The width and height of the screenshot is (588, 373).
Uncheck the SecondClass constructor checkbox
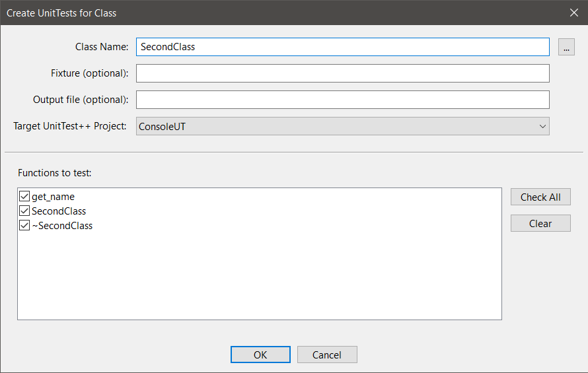coord(25,211)
